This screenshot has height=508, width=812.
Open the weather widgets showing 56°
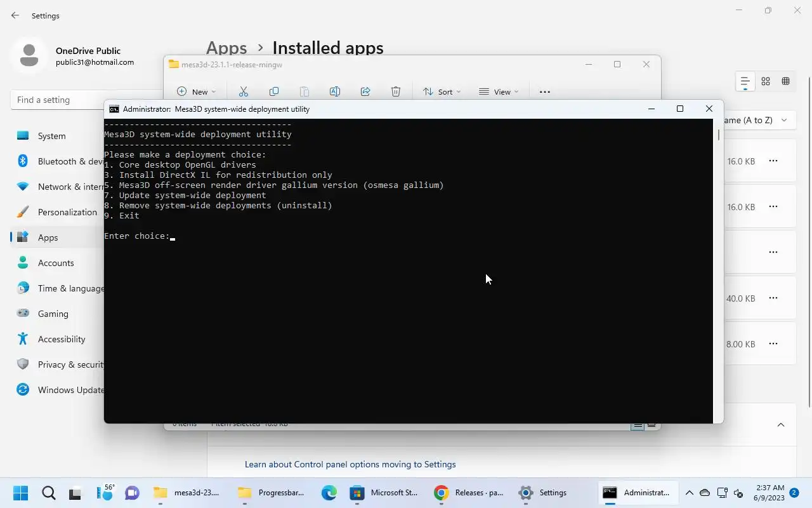(x=105, y=492)
